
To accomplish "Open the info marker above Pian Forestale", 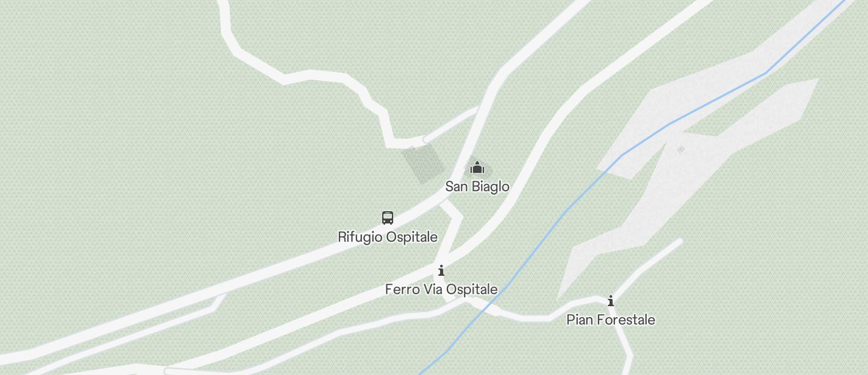I will coord(610,301).
